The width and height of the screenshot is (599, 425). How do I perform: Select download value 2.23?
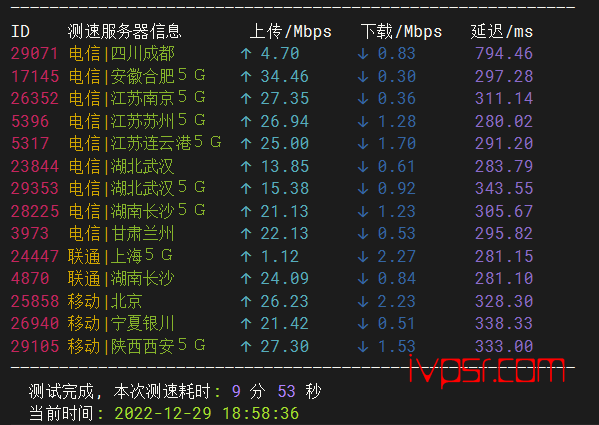397,302
